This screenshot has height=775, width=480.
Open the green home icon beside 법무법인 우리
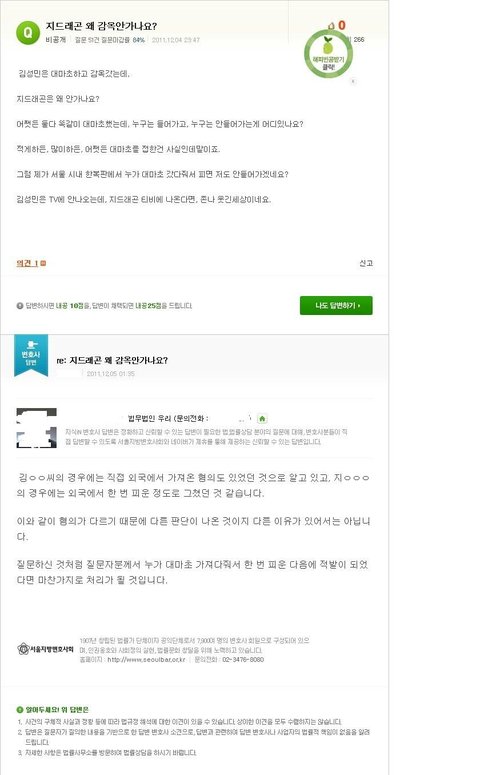(x=262, y=419)
